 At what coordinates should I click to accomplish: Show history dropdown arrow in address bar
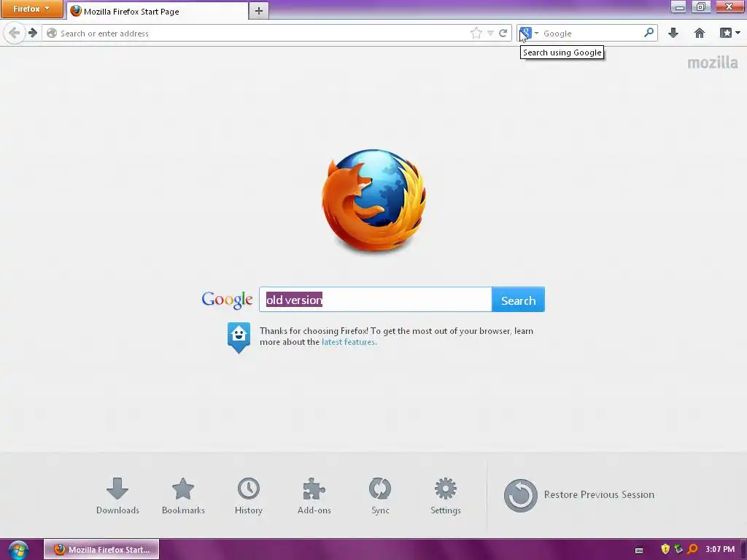click(490, 34)
